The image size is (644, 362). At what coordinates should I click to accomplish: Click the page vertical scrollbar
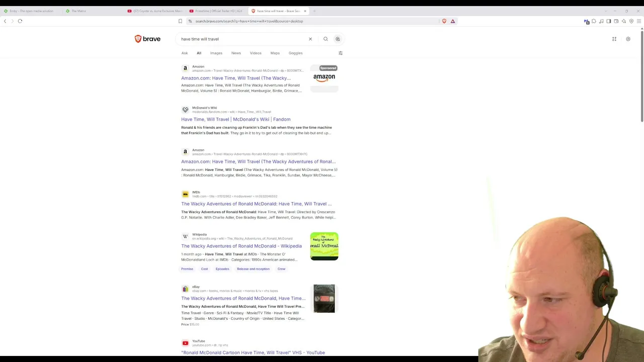pyautogui.click(x=642, y=75)
